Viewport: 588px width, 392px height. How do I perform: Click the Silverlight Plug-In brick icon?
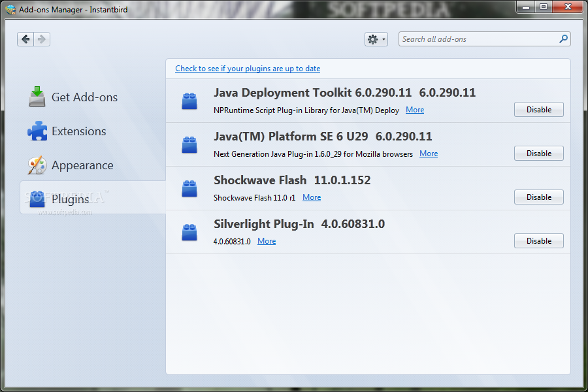(x=189, y=232)
